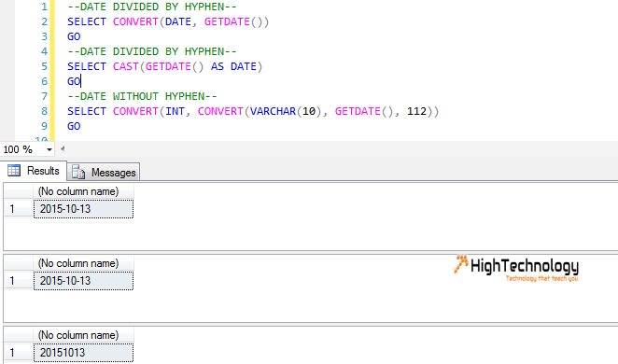The height and width of the screenshot is (364, 618).
Task: Select the 20151013 result cell
Action: tap(84, 353)
